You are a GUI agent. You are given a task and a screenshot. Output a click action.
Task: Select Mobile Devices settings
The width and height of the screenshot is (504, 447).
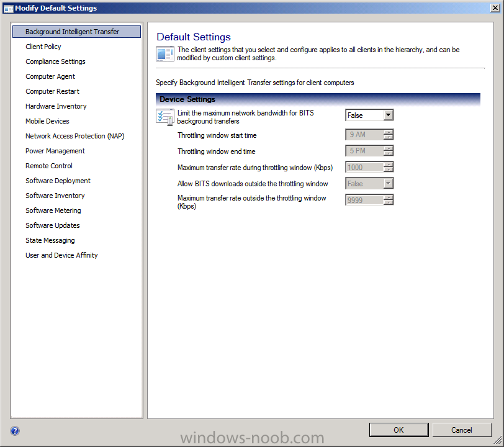click(47, 121)
